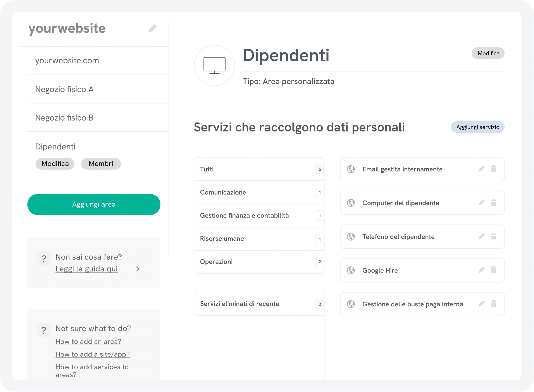
Task: Edit the Email gestita internamente service
Action: pos(481,169)
